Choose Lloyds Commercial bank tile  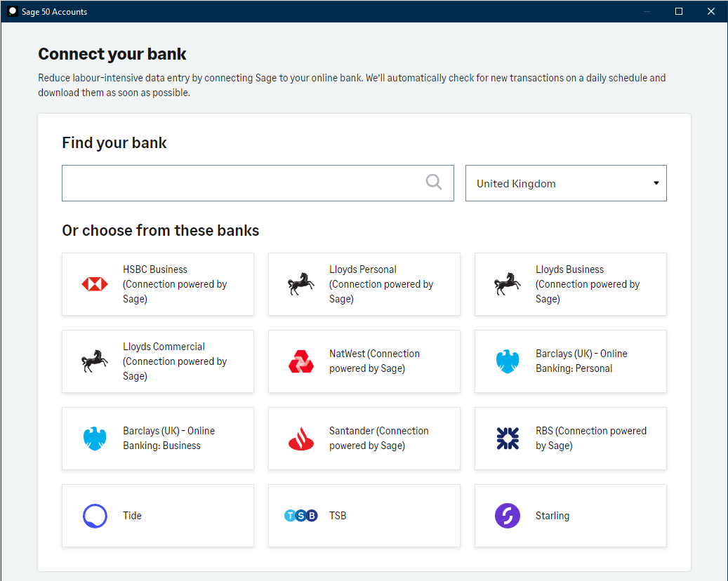point(158,361)
